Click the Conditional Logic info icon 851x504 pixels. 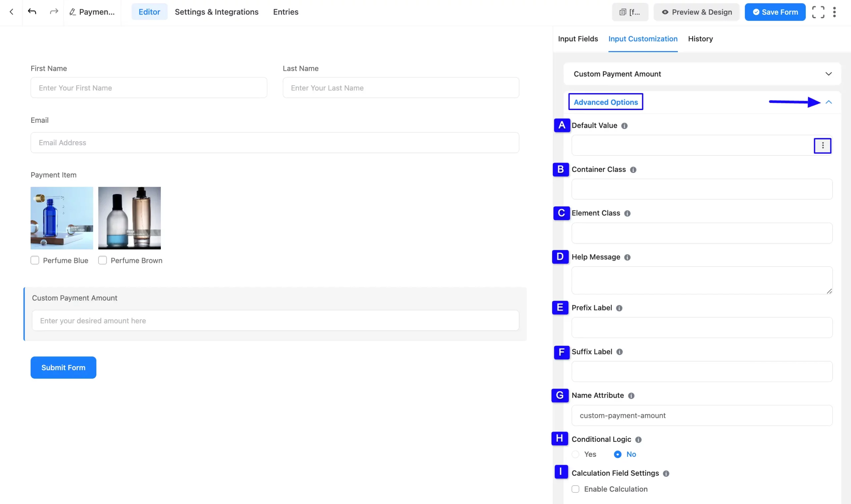pos(639,440)
